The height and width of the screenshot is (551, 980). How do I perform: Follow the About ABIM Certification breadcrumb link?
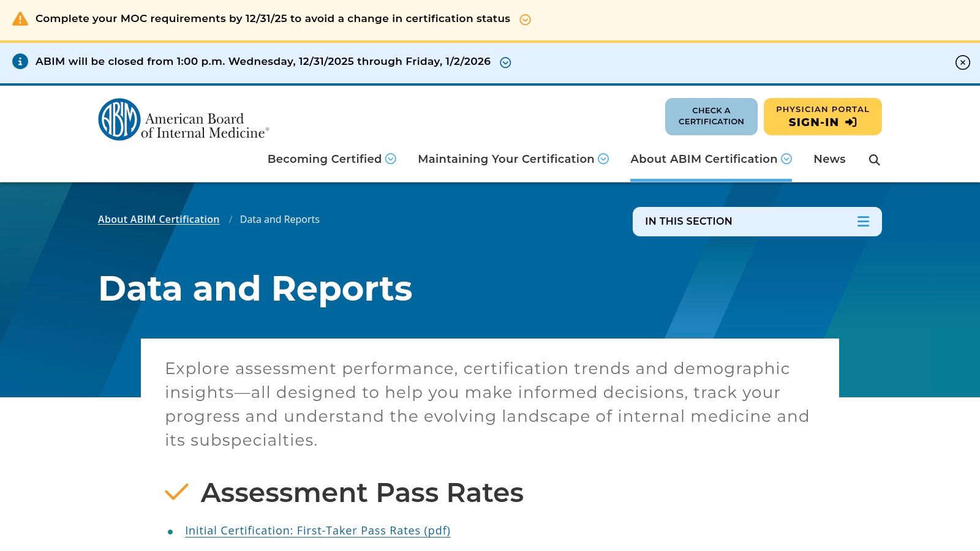(x=159, y=219)
